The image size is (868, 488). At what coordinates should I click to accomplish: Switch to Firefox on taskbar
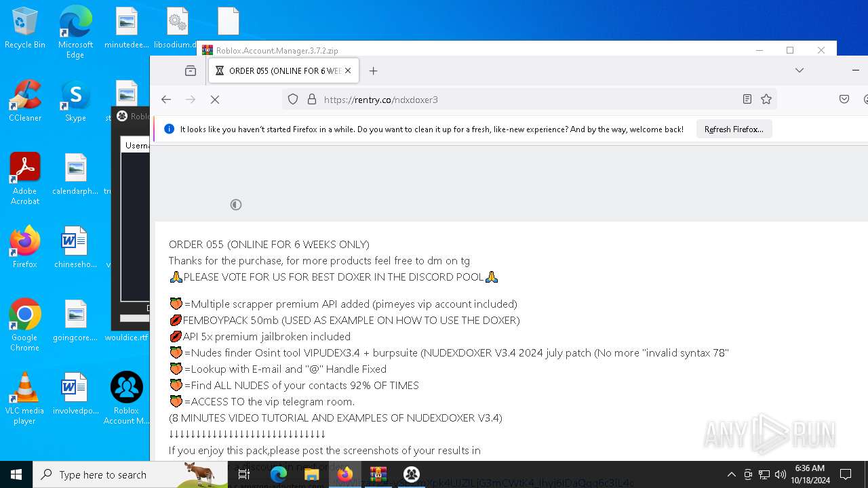[345, 474]
